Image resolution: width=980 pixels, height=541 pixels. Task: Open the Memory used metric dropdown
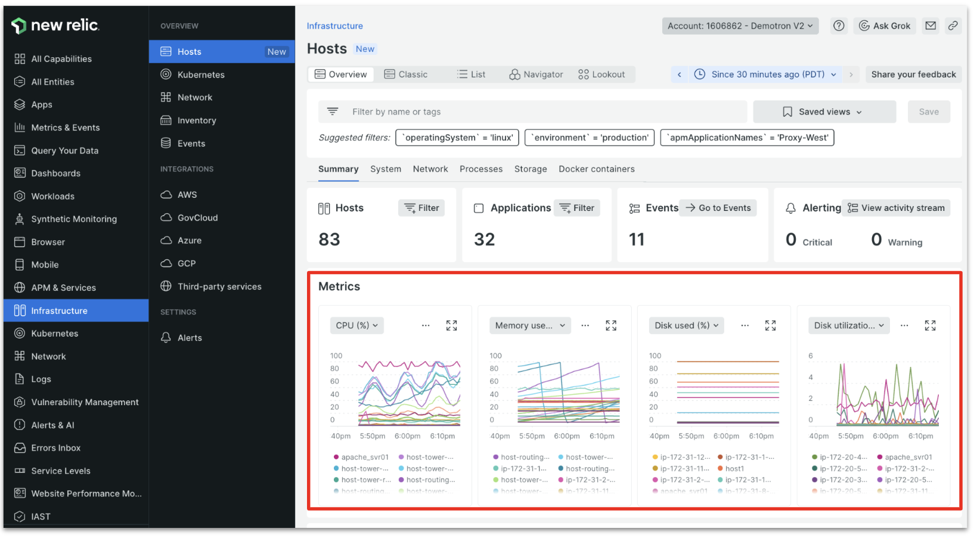point(531,325)
